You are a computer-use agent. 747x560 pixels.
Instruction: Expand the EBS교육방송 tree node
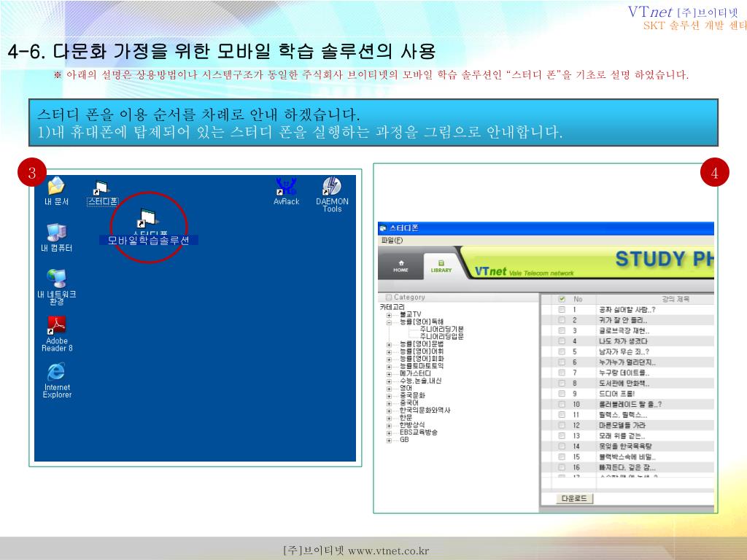coord(390,433)
